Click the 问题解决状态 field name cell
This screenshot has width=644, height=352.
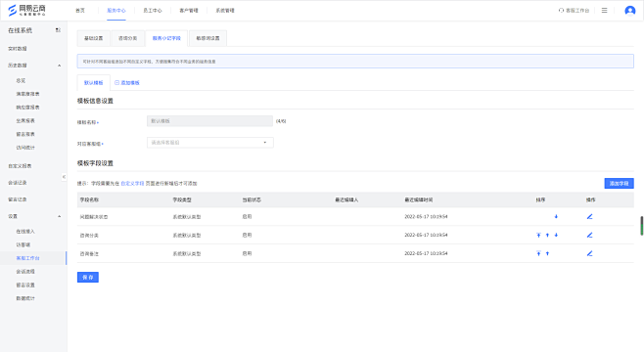pyautogui.click(x=94, y=217)
